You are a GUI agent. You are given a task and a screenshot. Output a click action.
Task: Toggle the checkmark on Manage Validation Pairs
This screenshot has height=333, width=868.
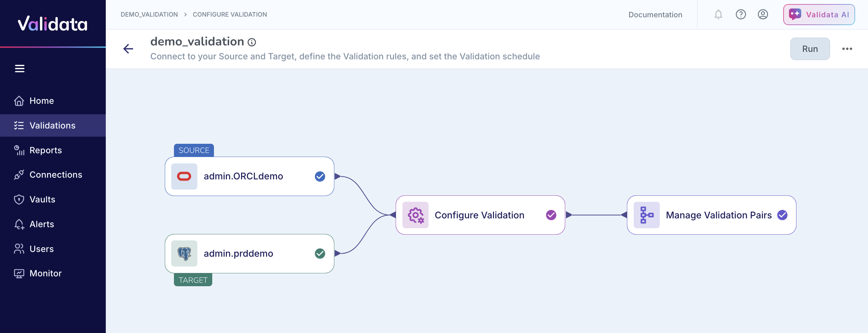(782, 215)
